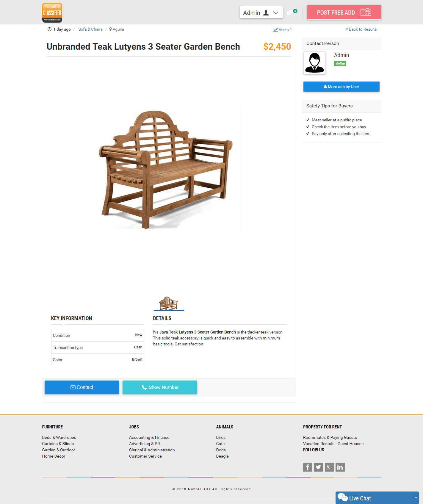
Task: Open the Sofa & Chairs breadcrumb
Action: coord(90,29)
